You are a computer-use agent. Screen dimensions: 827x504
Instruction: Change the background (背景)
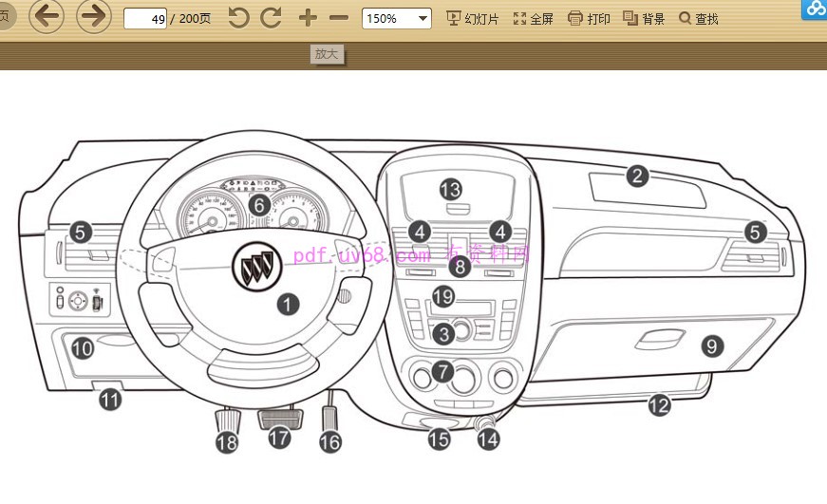pyautogui.click(x=644, y=19)
